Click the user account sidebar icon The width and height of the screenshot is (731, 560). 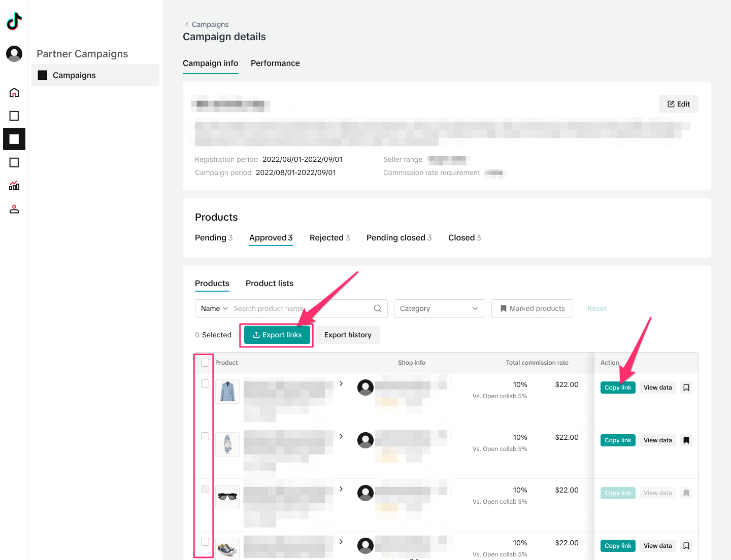(14, 209)
